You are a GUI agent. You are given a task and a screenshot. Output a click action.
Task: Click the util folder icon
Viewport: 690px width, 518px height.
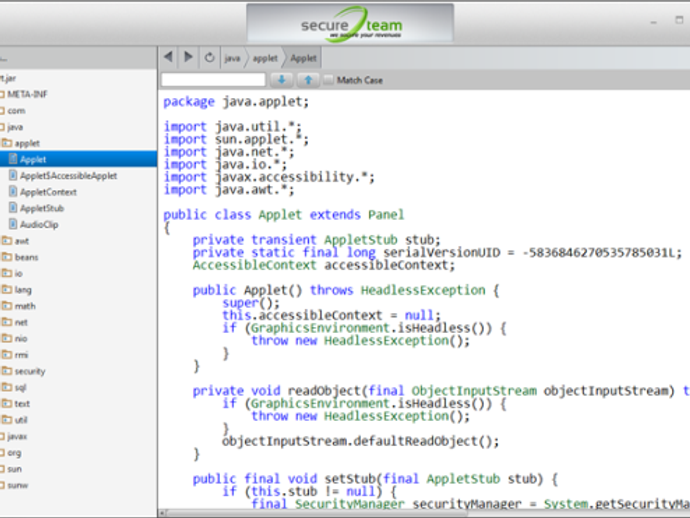[x=7, y=420]
